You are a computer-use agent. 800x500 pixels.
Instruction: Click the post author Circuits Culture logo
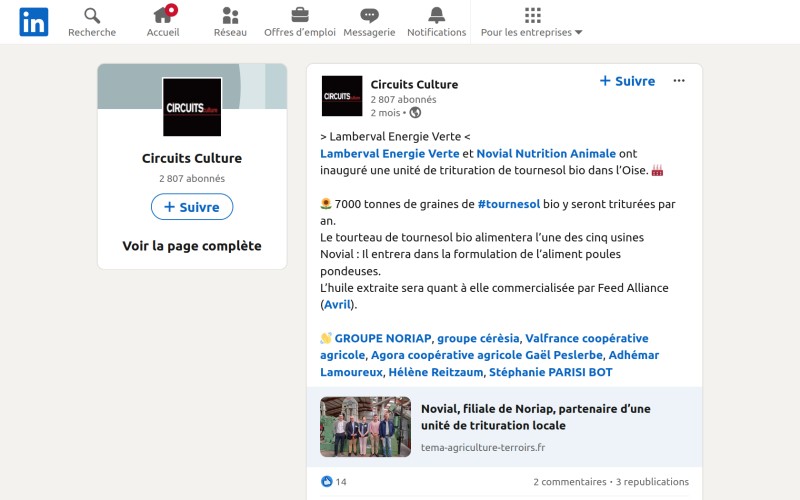pyautogui.click(x=342, y=96)
